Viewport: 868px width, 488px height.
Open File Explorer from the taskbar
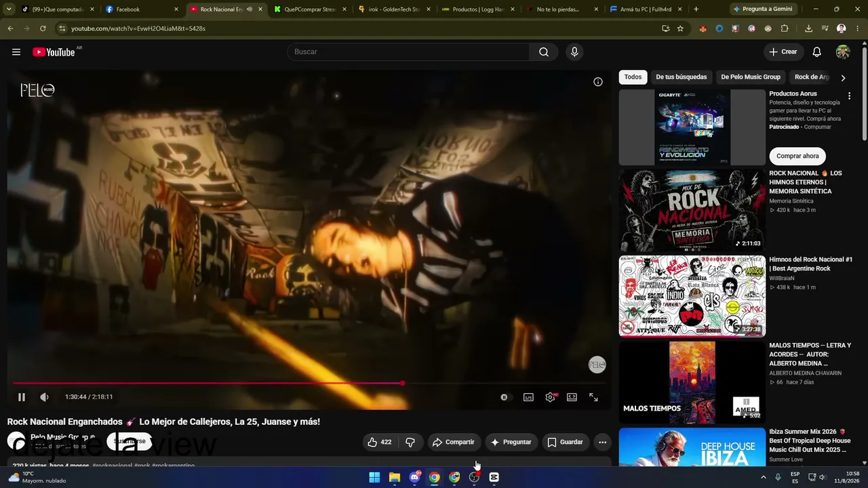pos(395,477)
